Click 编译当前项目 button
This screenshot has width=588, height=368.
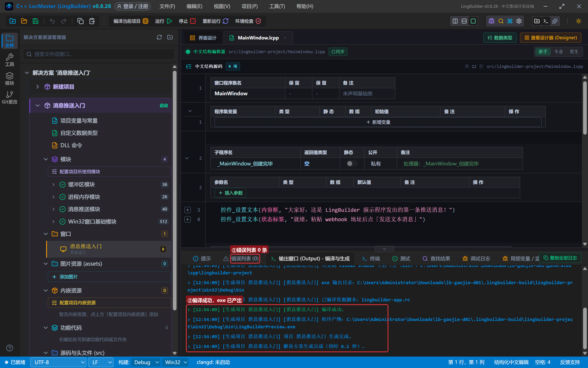[131, 21]
